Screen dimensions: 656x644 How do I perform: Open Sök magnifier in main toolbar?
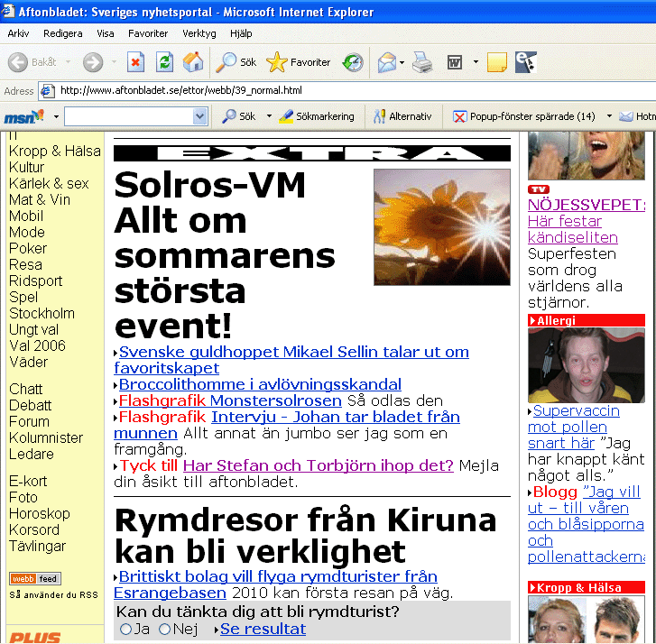(x=236, y=63)
